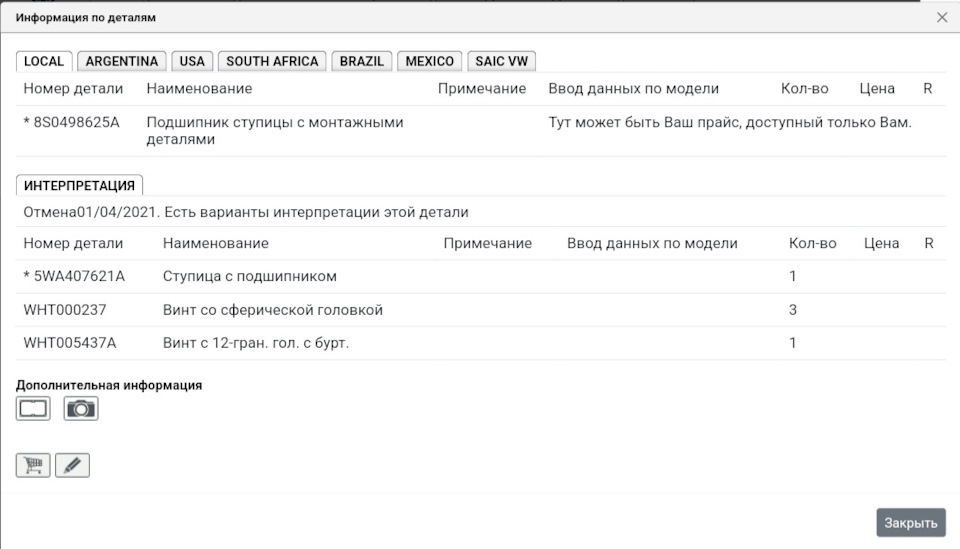Select part number 5WA407621A row

coord(78,276)
